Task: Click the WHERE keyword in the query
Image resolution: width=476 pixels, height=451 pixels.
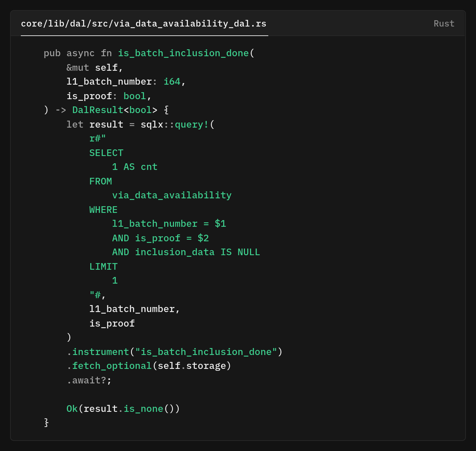Action: [103, 210]
